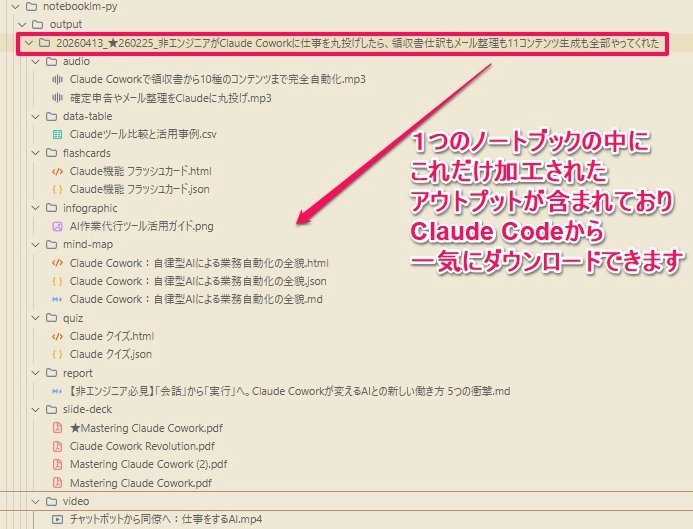Open Claude Cowork 業務自動化の全貌.json

[198, 281]
